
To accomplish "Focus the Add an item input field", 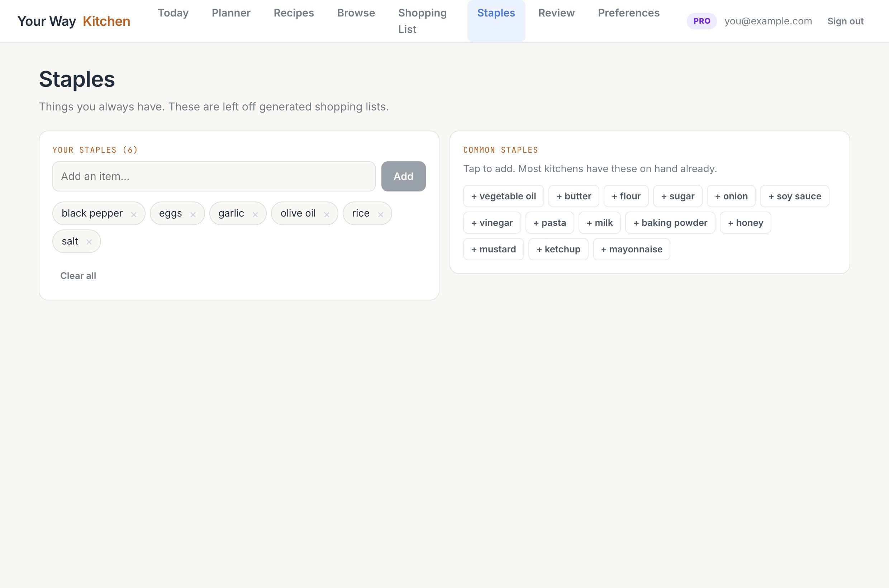I will (214, 177).
